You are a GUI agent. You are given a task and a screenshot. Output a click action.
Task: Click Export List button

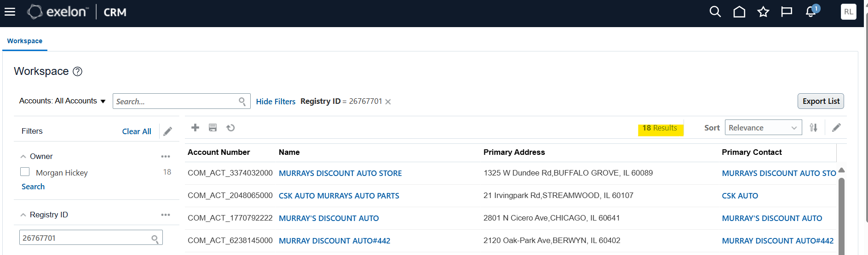pos(821,101)
